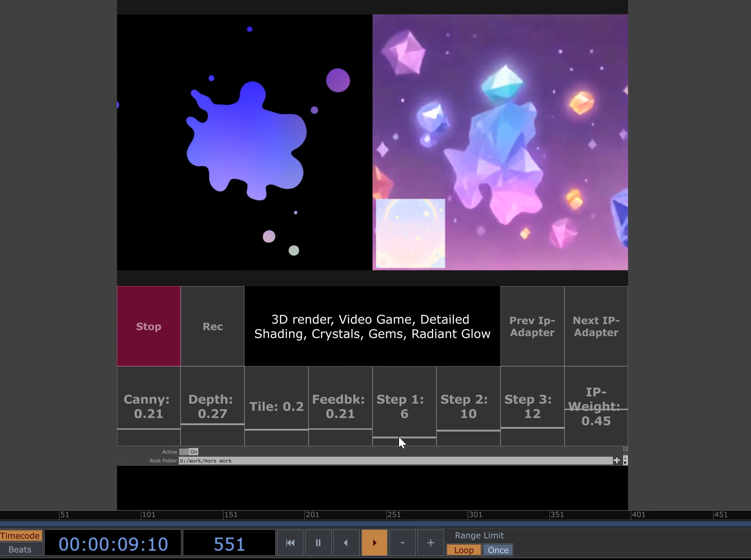This screenshot has width=751, height=560.
Task: Click the small IP-Adapter reference thumbnail
Action: [x=410, y=233]
